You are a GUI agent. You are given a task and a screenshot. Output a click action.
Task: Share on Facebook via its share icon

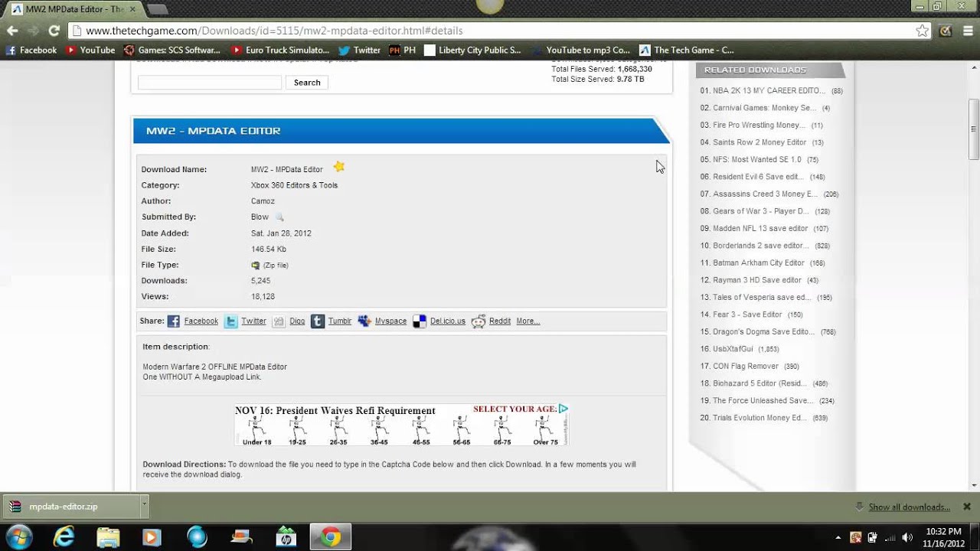click(174, 321)
